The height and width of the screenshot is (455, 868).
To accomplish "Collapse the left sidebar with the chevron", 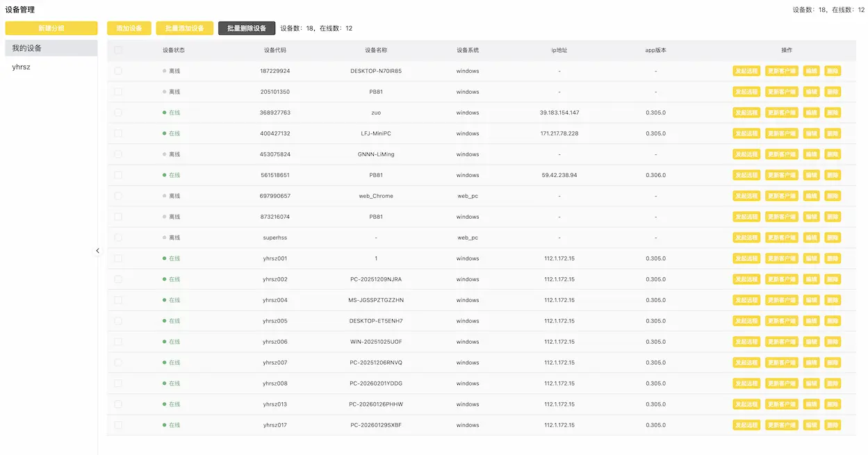I will 97,251.
